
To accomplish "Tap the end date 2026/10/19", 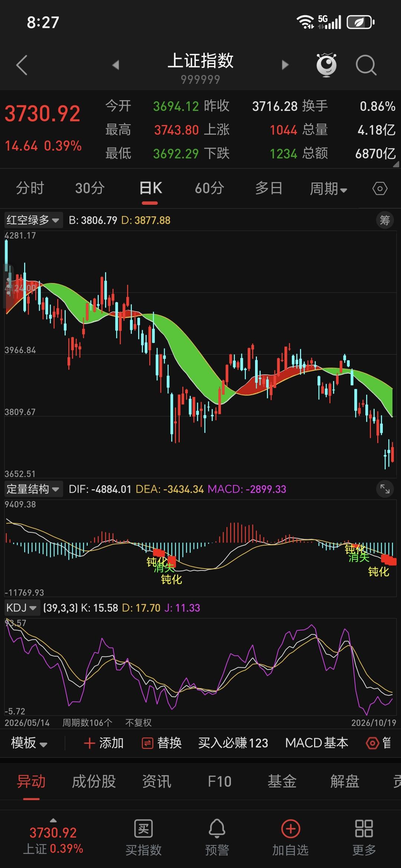I will coord(374,723).
